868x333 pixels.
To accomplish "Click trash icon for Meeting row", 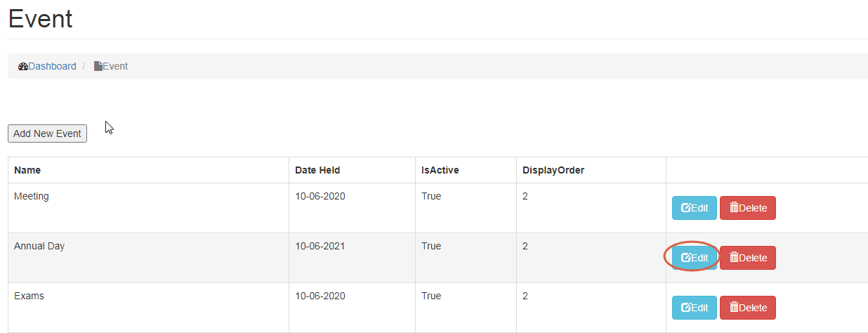I will tap(734, 208).
